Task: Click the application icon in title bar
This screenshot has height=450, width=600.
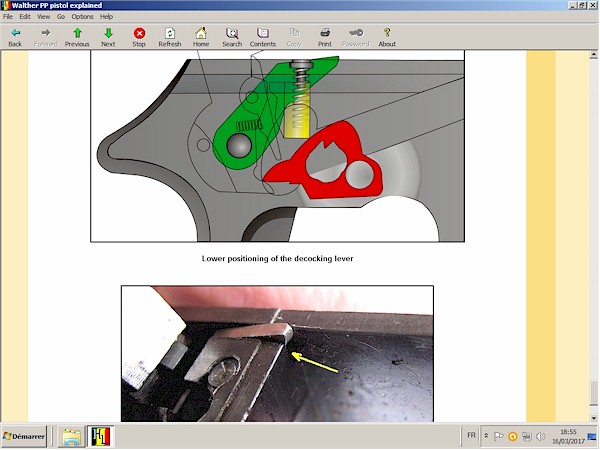Action: click(x=5, y=5)
